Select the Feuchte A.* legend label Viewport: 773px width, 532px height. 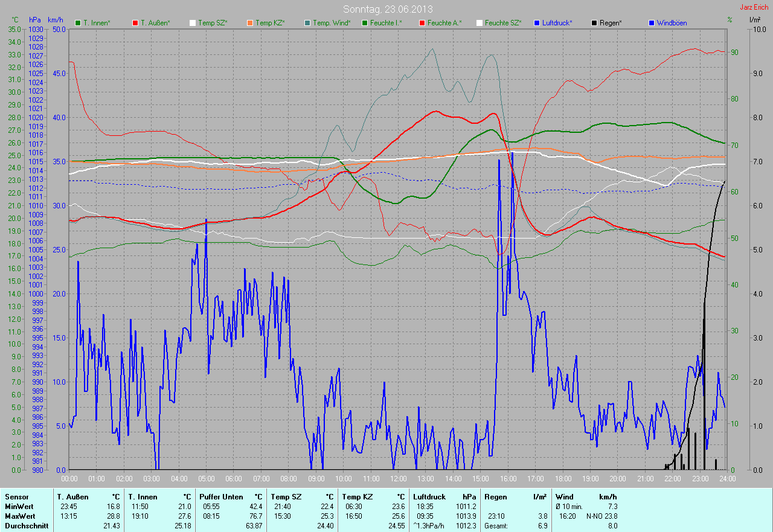[x=444, y=23]
